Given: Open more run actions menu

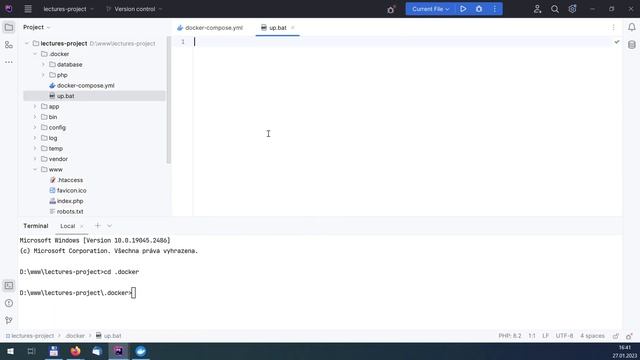Looking at the screenshot, I should pos(495,9).
